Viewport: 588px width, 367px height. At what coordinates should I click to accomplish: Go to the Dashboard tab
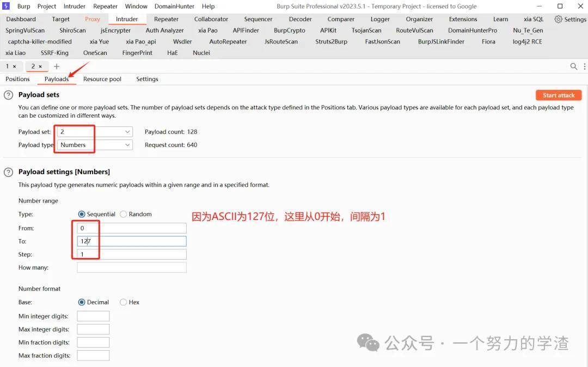(21, 19)
